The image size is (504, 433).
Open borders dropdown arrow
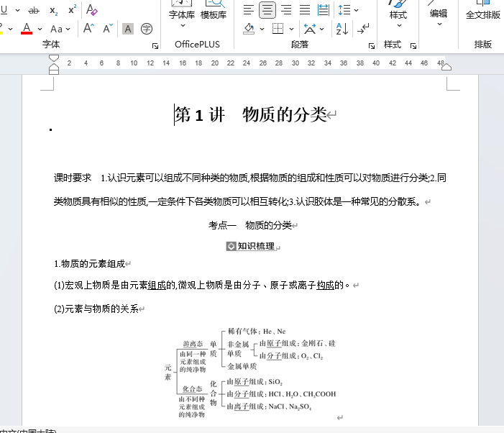point(291,29)
